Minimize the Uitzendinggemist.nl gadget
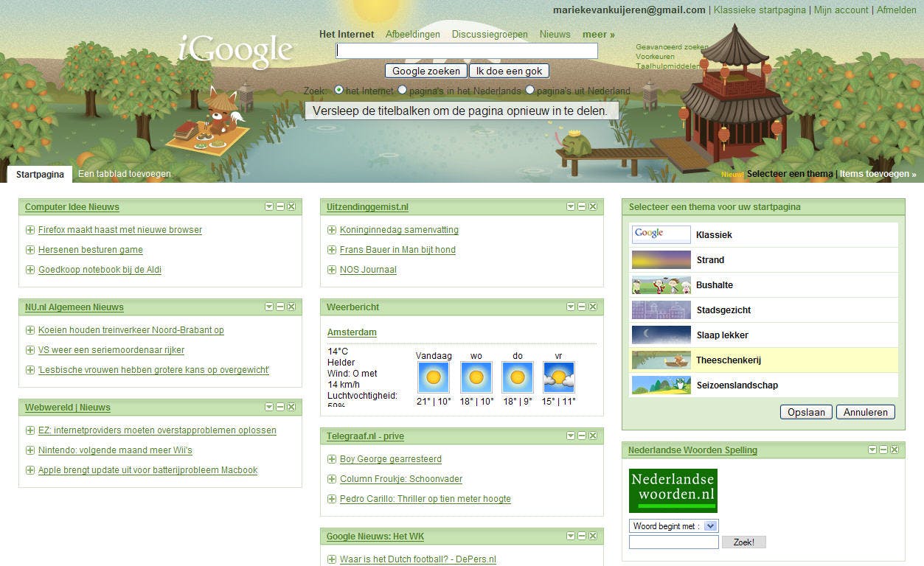The width and height of the screenshot is (924, 566). [582, 206]
